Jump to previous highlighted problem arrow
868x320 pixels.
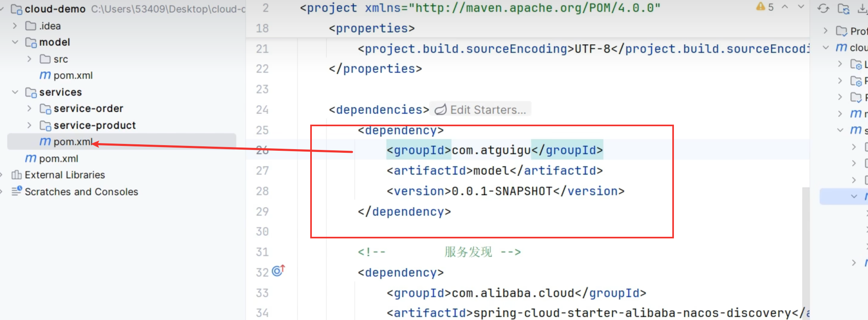(785, 7)
